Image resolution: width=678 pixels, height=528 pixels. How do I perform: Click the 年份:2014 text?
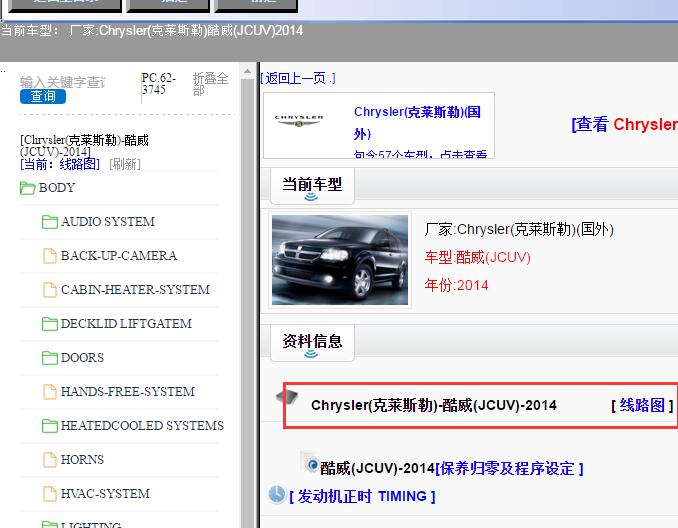point(456,285)
